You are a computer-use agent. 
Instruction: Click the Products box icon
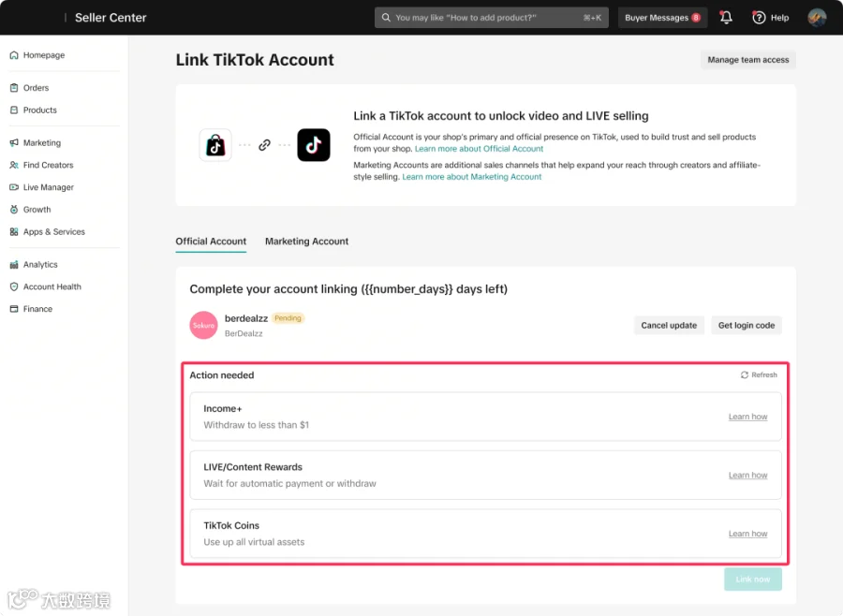14,110
